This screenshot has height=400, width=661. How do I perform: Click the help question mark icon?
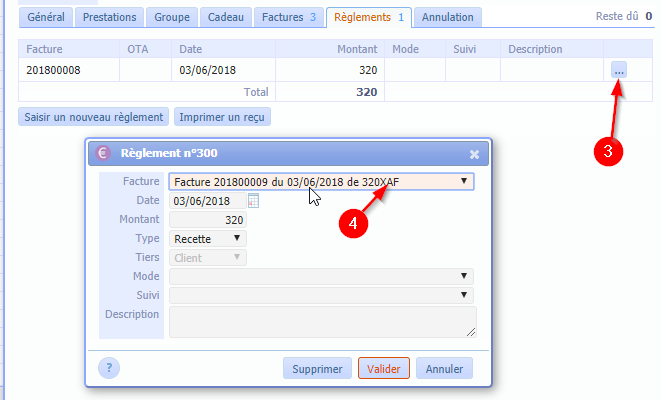pyautogui.click(x=107, y=367)
